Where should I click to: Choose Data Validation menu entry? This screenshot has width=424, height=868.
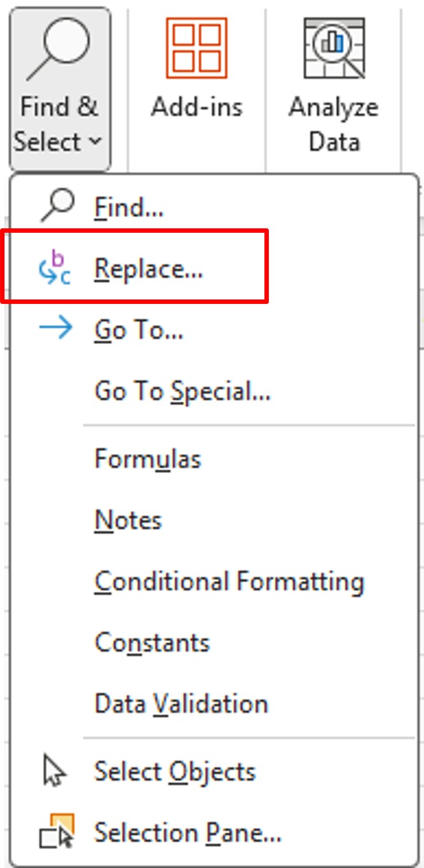point(181,704)
